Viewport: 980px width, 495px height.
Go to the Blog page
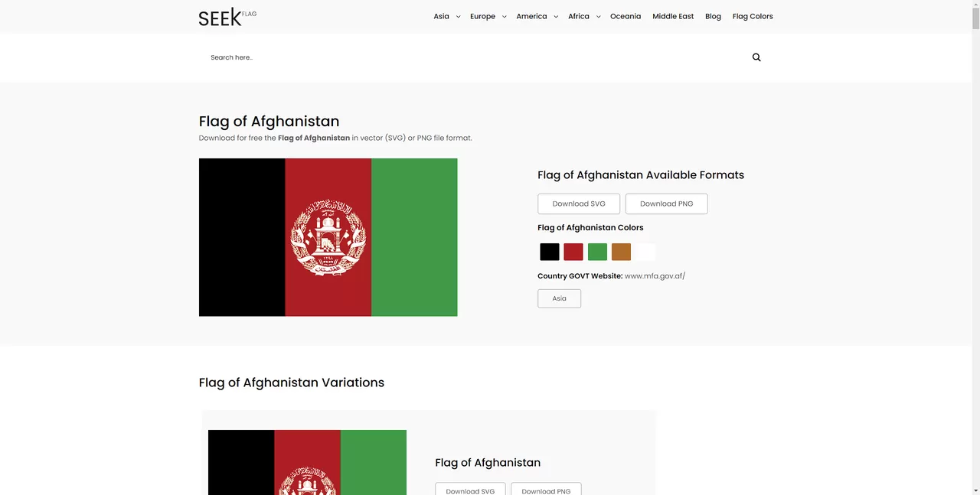(713, 16)
